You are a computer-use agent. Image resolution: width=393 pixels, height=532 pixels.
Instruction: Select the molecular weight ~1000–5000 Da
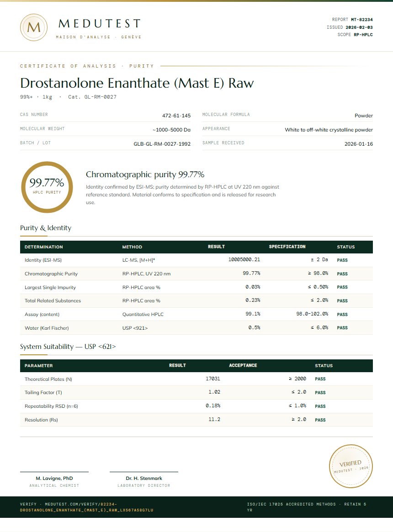[x=171, y=130]
